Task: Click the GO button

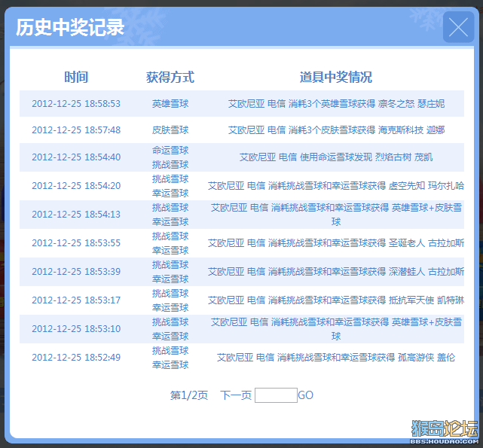Action: pyautogui.click(x=306, y=395)
